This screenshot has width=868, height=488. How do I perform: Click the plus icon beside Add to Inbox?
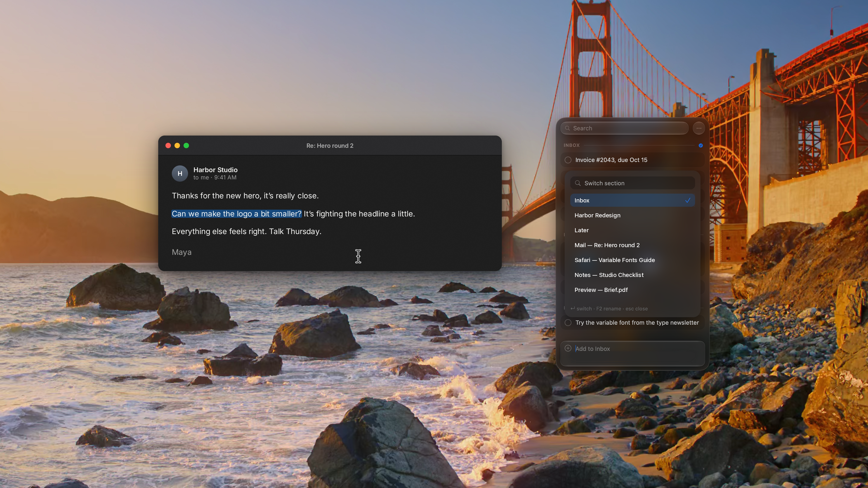pos(568,348)
